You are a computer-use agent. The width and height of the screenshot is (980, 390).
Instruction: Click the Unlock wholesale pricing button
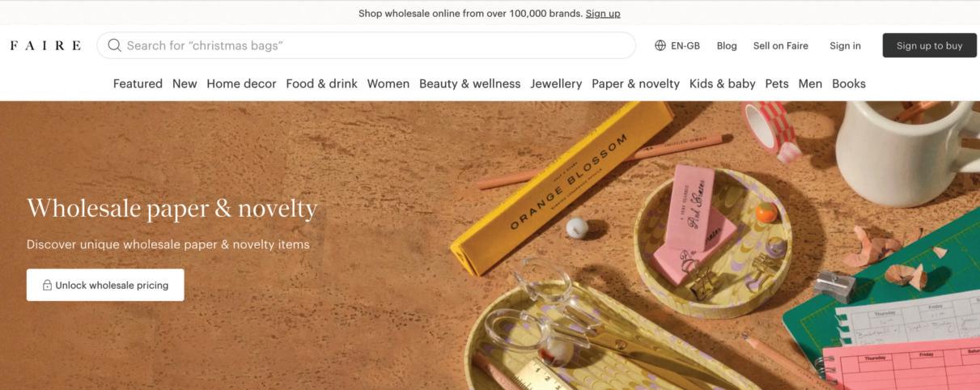(x=105, y=285)
